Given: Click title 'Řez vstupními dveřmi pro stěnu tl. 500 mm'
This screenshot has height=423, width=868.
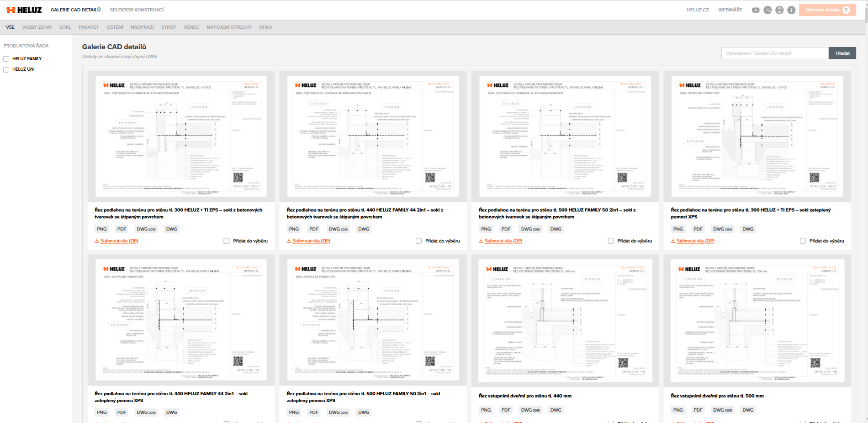Looking at the screenshot, I should 717,396.
